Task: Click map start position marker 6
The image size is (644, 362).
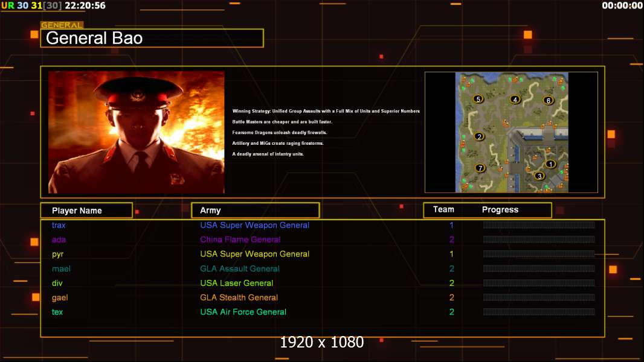Action: pyautogui.click(x=549, y=100)
